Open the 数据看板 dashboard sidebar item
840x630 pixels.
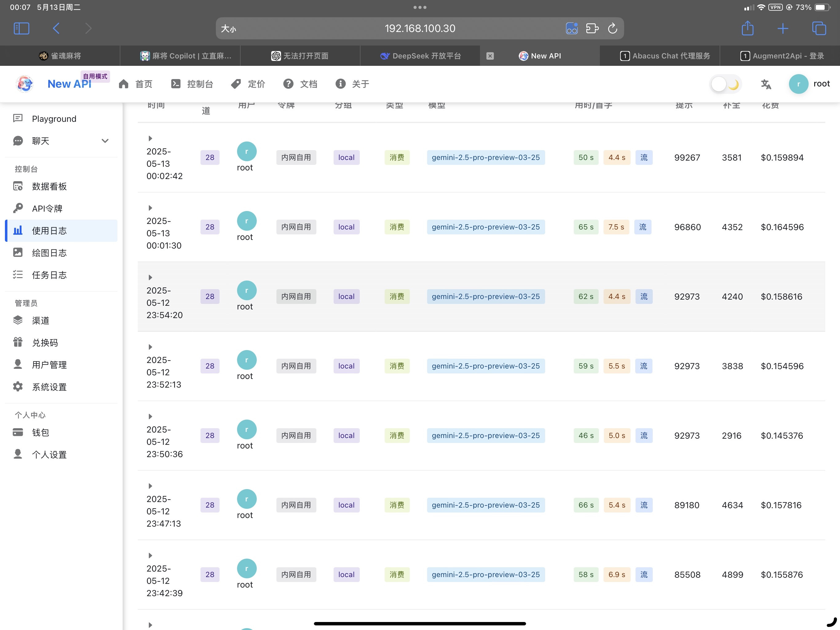[x=49, y=186]
